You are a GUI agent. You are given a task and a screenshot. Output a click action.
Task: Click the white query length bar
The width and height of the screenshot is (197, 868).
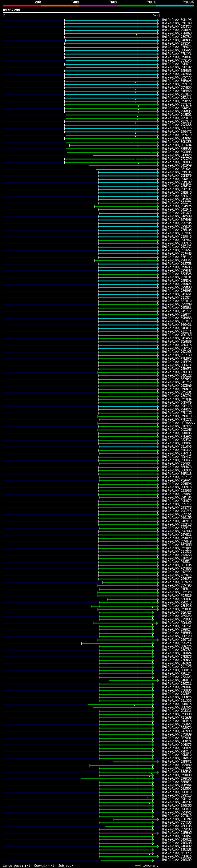pyautogui.click(x=81, y=12)
